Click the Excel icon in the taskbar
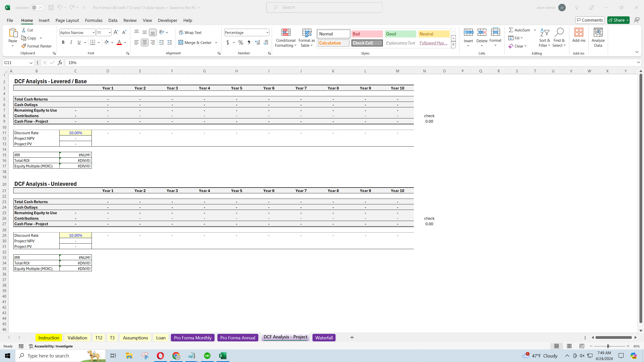Viewport: 644px width, 362px height. click(x=222, y=355)
